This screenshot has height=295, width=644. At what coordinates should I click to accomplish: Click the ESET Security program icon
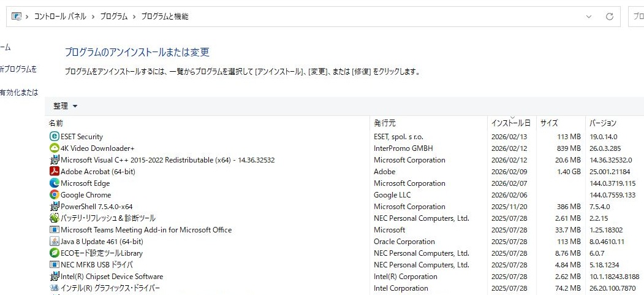point(54,137)
